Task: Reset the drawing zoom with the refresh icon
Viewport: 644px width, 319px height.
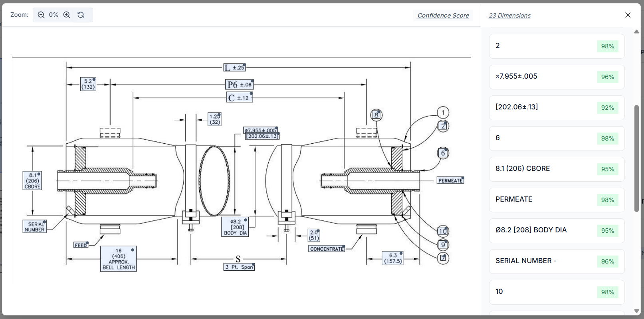Action: (x=81, y=15)
